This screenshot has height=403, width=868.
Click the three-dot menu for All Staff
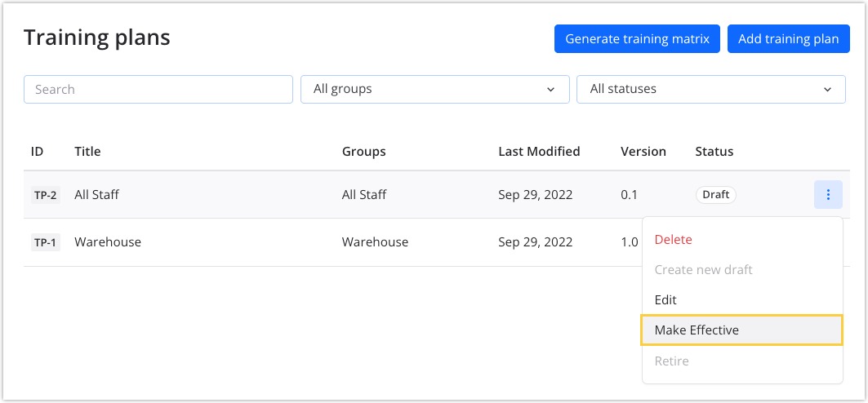[828, 195]
